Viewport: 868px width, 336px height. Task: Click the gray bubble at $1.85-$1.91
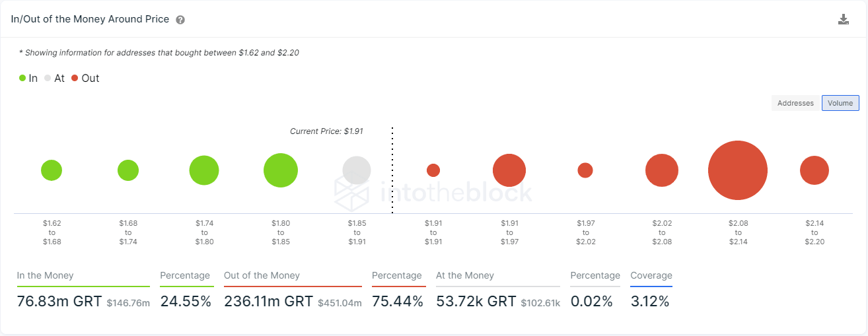(357, 170)
